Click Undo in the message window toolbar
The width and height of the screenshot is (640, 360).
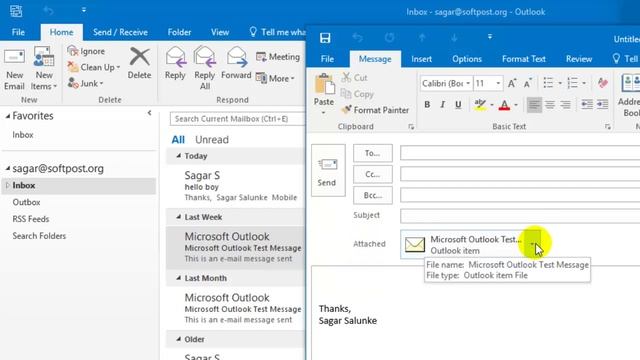tap(358, 38)
